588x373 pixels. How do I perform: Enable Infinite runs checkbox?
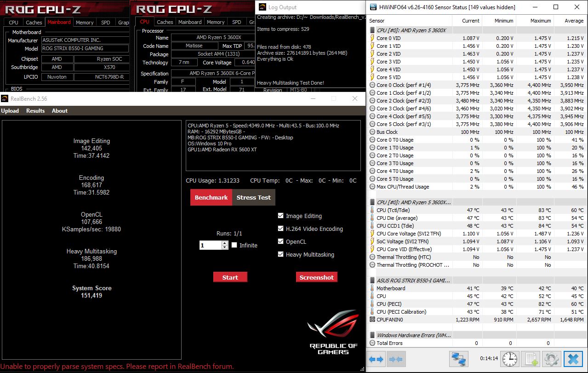click(234, 245)
